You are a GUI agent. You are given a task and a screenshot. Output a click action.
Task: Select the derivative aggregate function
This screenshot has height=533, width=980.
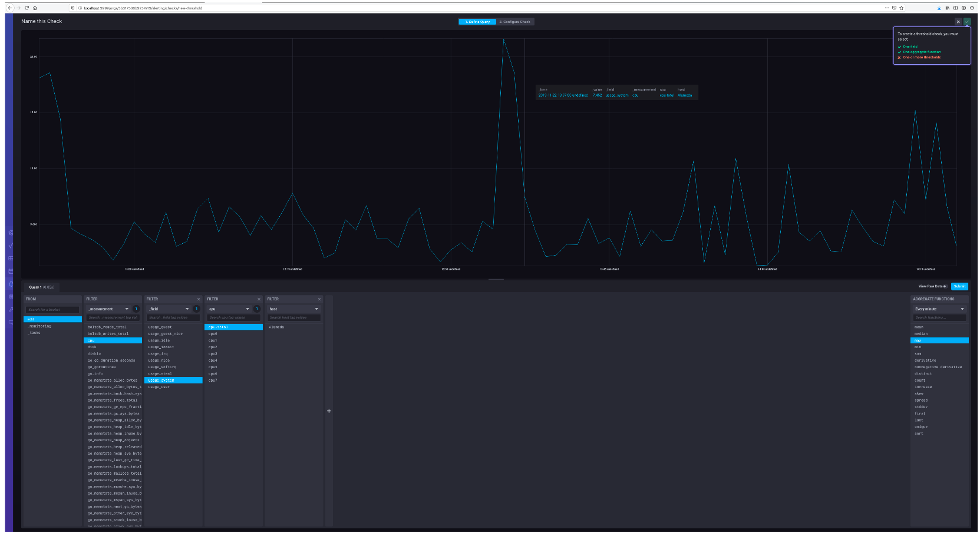coord(939,360)
